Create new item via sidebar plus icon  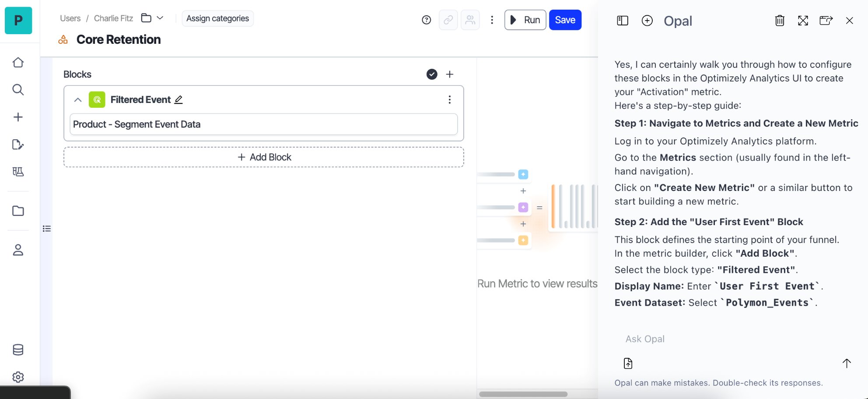18,117
